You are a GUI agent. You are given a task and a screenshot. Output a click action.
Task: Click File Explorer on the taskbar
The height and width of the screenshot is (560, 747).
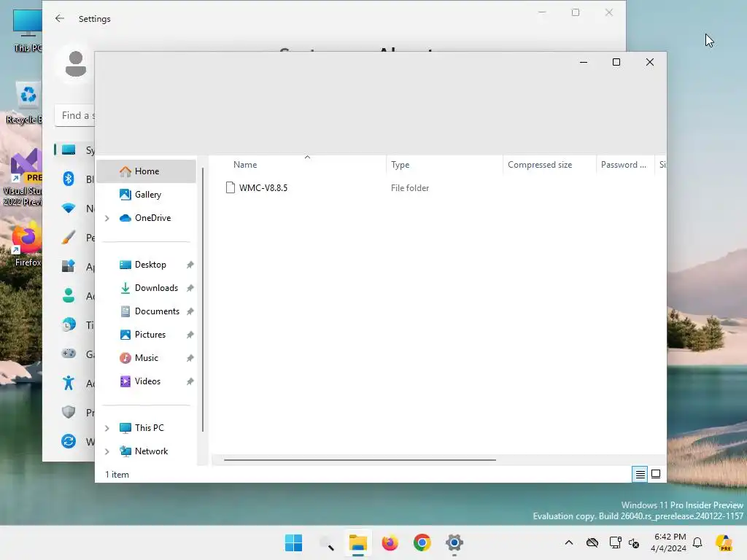click(357, 542)
